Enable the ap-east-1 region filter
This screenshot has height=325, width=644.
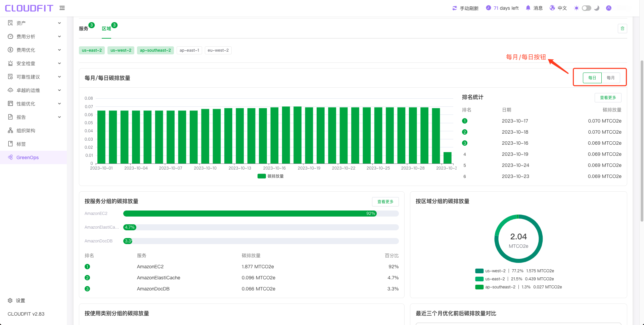tap(189, 50)
